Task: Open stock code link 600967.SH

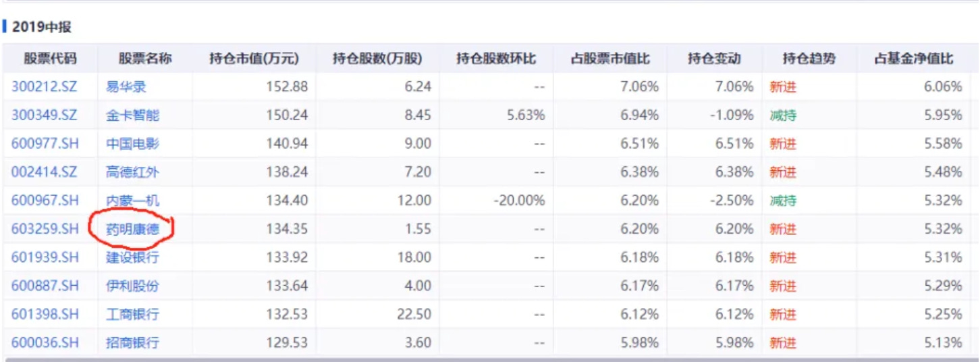Action: coord(45,201)
